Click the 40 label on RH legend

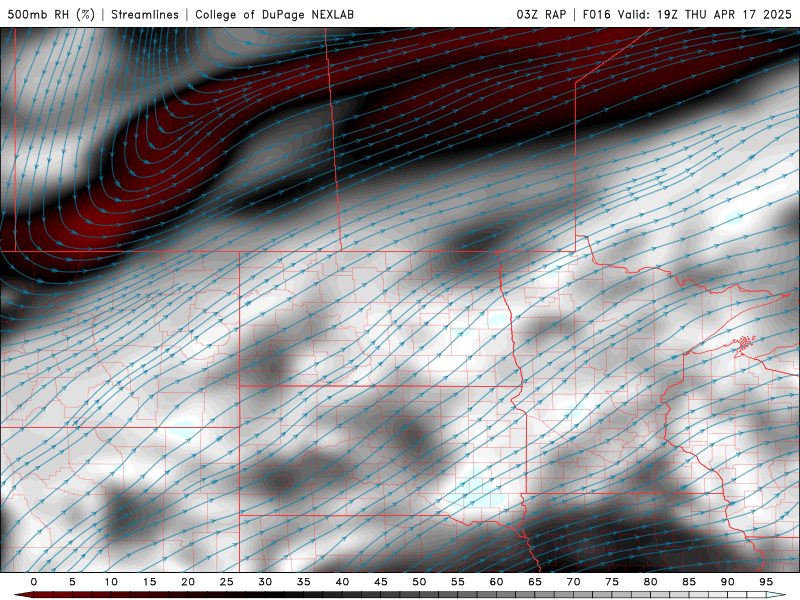pos(342,582)
